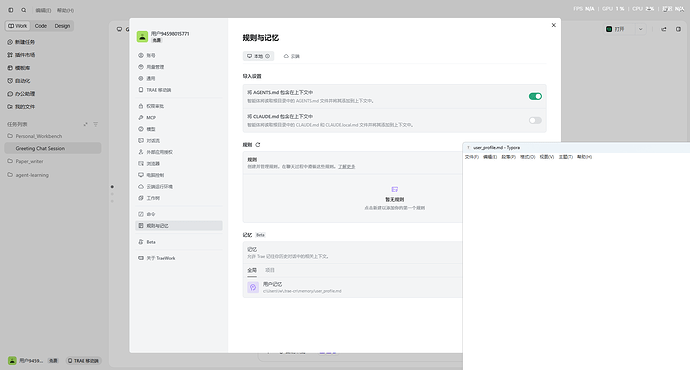Open the search icon in top bar
This screenshot has width=690, height=370.
pos(24,10)
